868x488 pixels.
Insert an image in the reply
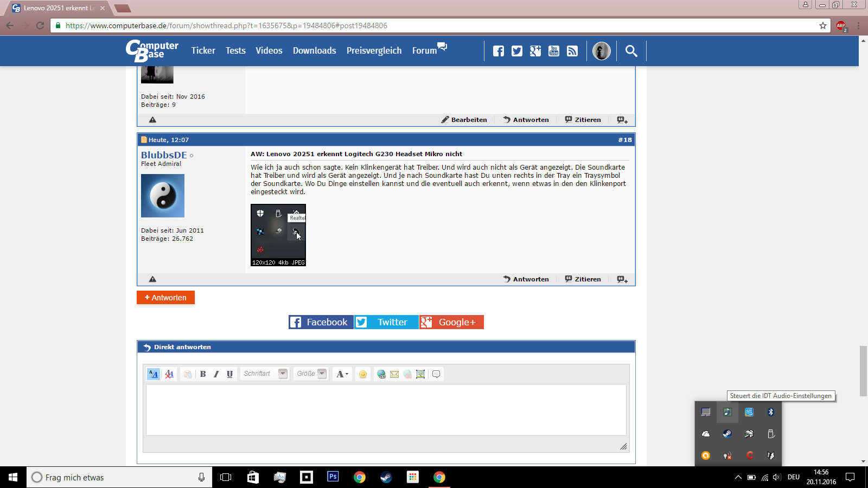(420, 374)
